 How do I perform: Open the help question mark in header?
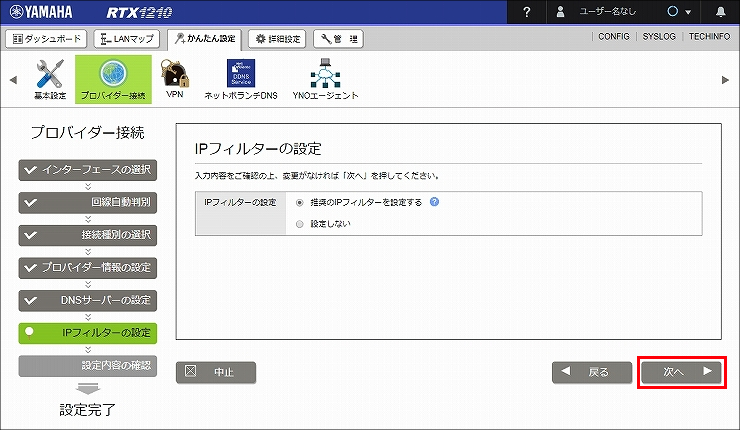(527, 12)
